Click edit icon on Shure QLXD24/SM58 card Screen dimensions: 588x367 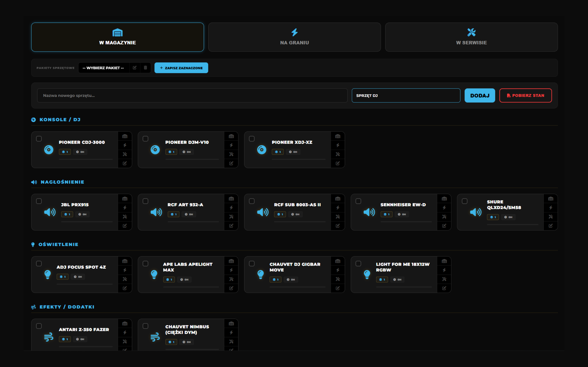coord(551,226)
